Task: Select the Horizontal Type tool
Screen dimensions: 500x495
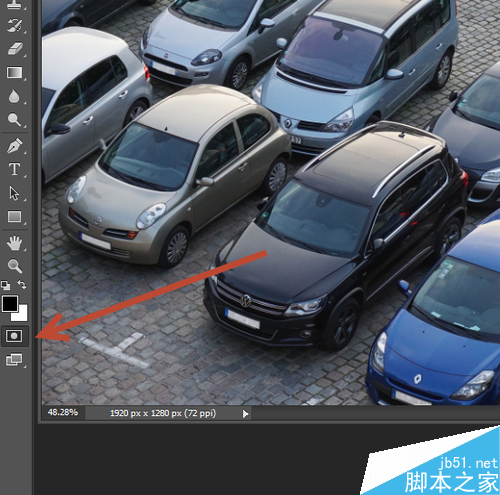Action: (x=14, y=169)
